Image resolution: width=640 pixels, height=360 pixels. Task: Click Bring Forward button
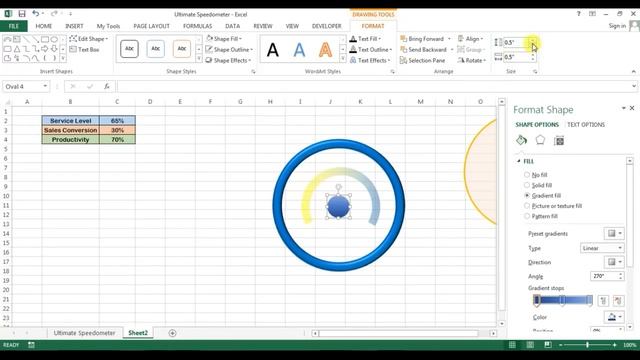[426, 39]
